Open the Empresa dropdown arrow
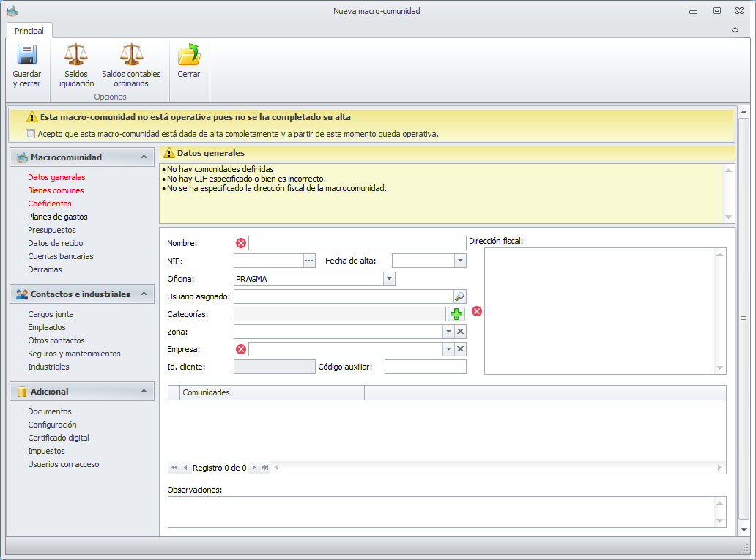756x560 pixels. [448, 349]
